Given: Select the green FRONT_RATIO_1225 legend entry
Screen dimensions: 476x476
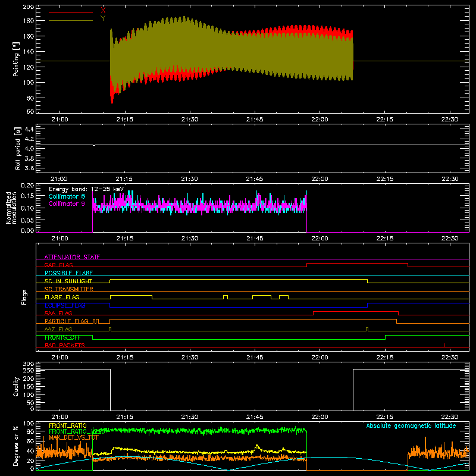Looking at the screenshot, I should (x=77, y=431).
